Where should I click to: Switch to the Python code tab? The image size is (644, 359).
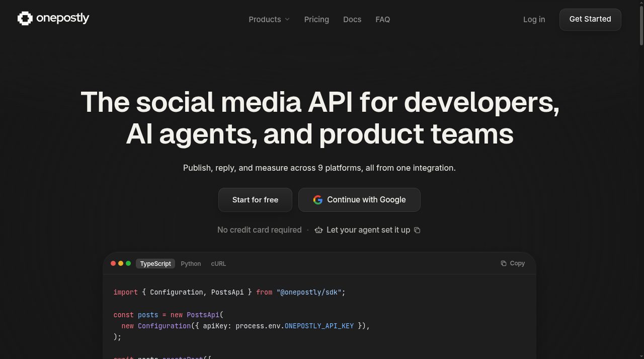point(191,263)
